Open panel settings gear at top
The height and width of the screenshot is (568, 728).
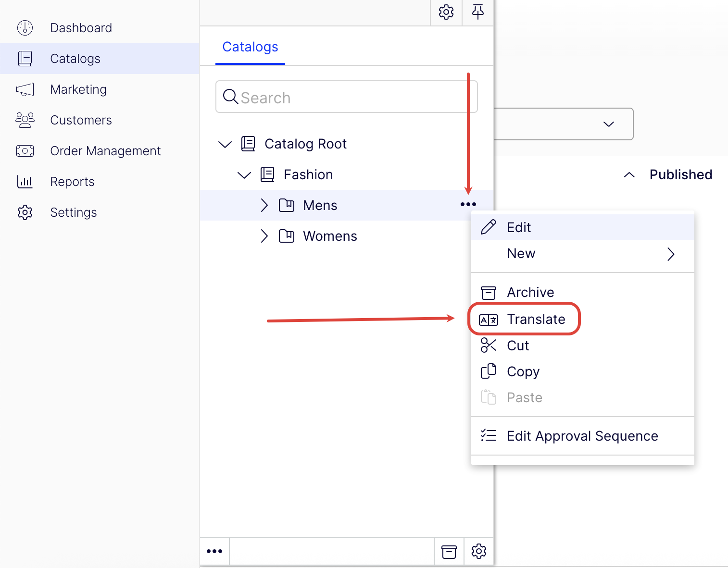tap(446, 12)
